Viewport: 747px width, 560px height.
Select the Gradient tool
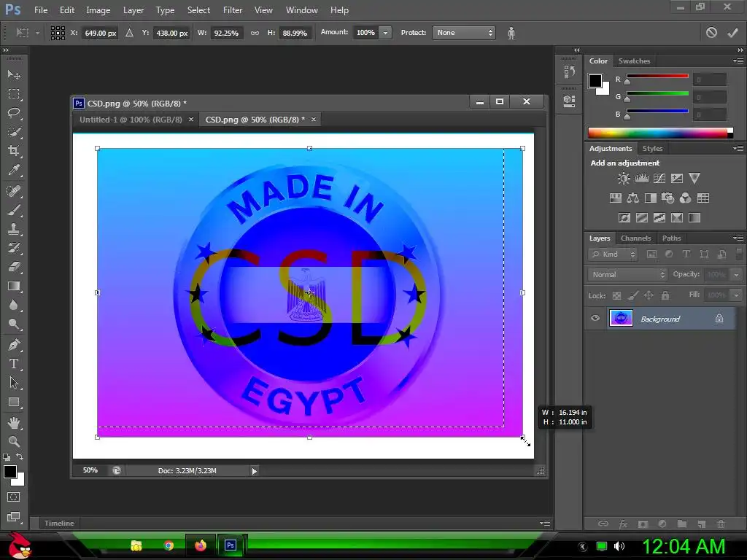pyautogui.click(x=14, y=286)
